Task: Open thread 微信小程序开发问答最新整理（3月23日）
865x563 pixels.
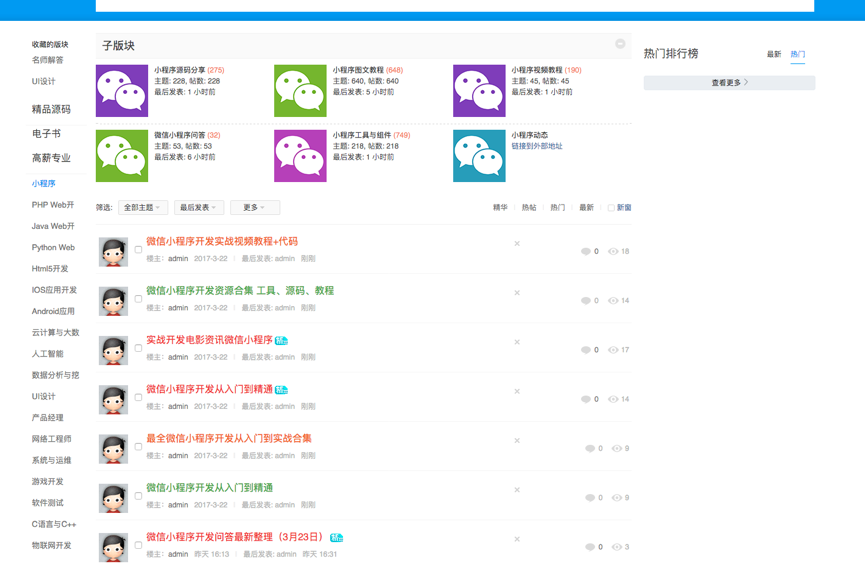Action: point(235,537)
